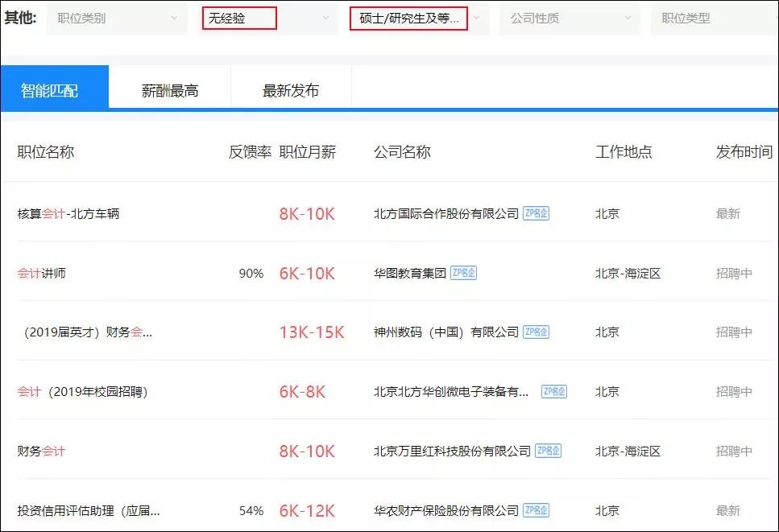
Task: Click ZP名企 badge beside 华图教育集团
Action: (463, 273)
